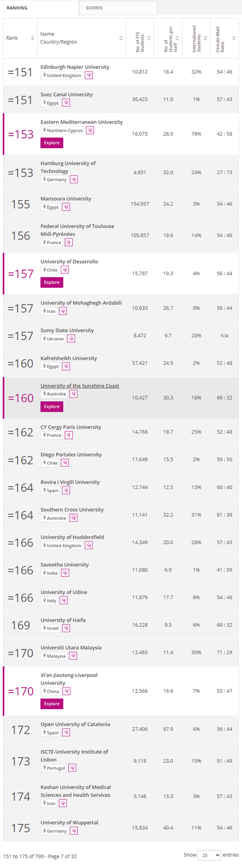Viewport: 242px width, 868px height.
Task: Click the Explore button for University of Desarrollo
Action: click(x=51, y=282)
